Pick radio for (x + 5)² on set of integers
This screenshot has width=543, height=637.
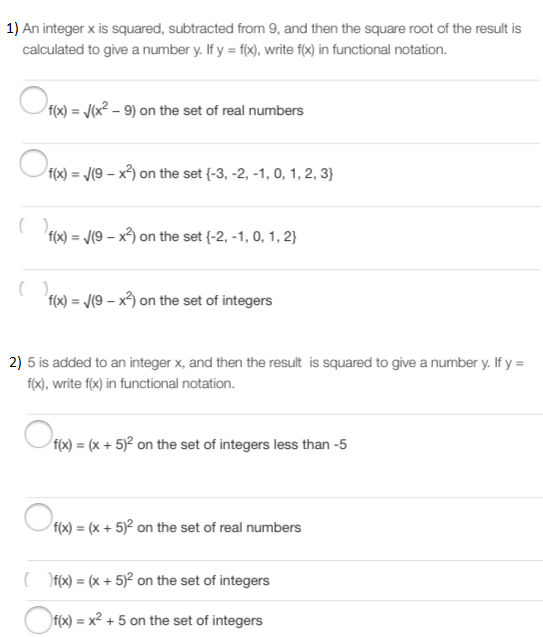point(39,580)
